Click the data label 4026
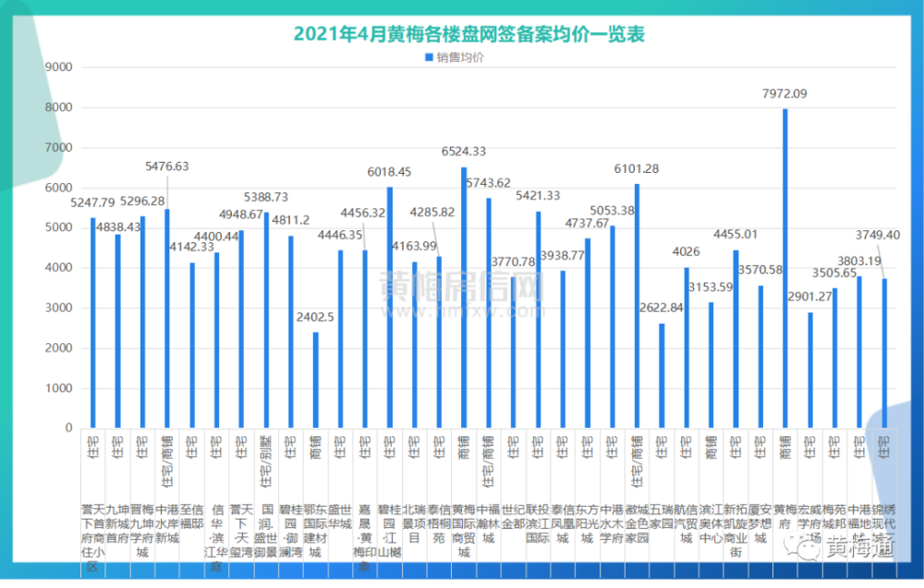This screenshot has height=588, width=924. [x=686, y=251]
